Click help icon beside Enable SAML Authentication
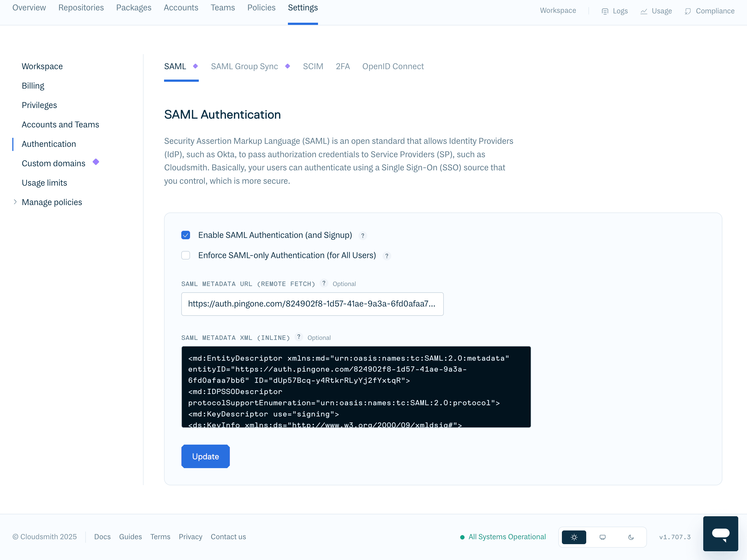 [x=363, y=236]
